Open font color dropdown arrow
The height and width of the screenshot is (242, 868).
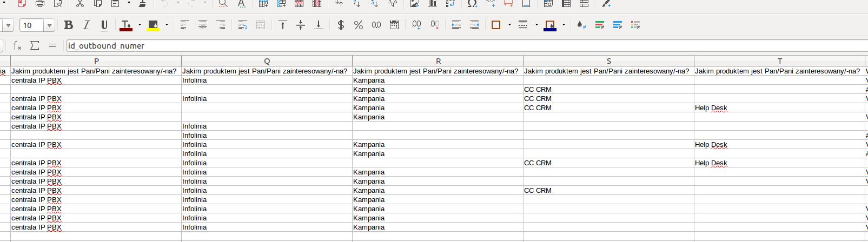pos(140,25)
